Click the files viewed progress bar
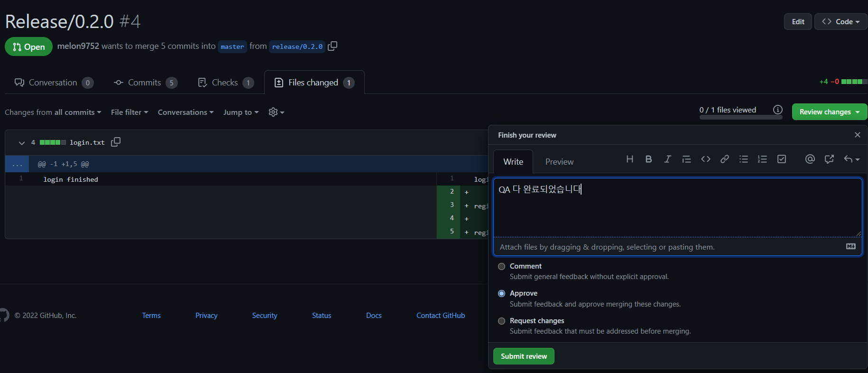Image resolution: width=868 pixels, height=373 pixels. point(741,117)
